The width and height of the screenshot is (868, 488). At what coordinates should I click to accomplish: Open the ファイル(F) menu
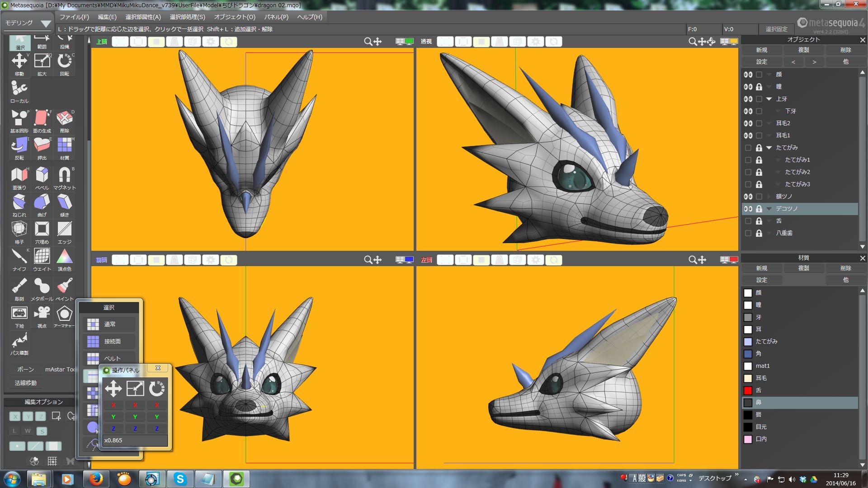(74, 17)
